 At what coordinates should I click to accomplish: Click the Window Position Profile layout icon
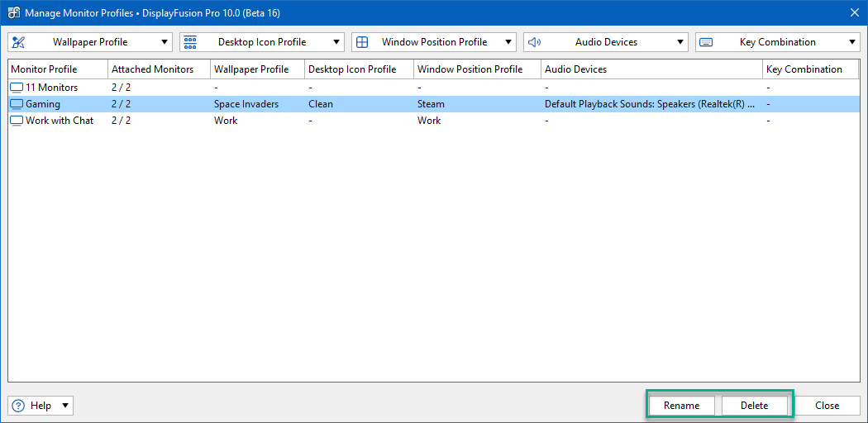click(x=362, y=42)
